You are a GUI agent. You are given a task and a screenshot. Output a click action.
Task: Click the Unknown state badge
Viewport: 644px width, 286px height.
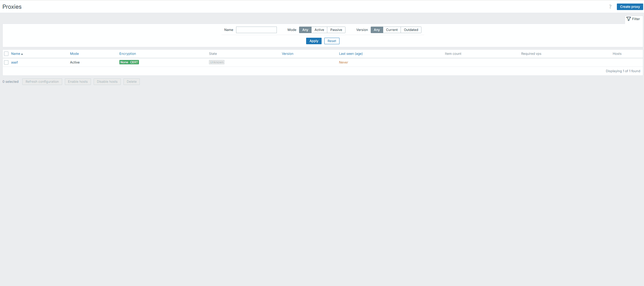217,62
